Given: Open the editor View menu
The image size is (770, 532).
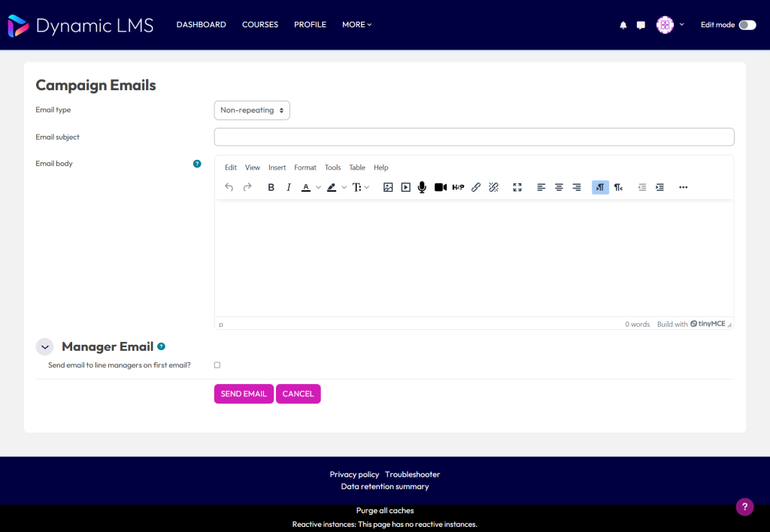Looking at the screenshot, I should tap(253, 168).
